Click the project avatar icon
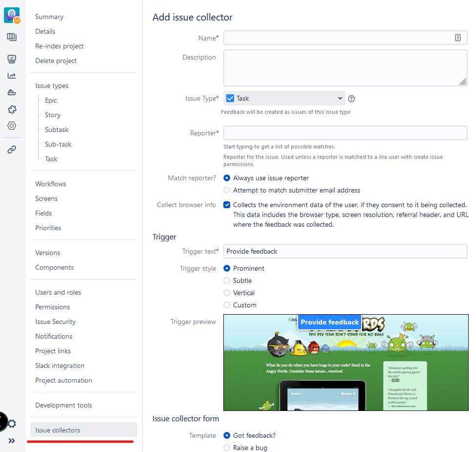 pyautogui.click(x=11, y=15)
